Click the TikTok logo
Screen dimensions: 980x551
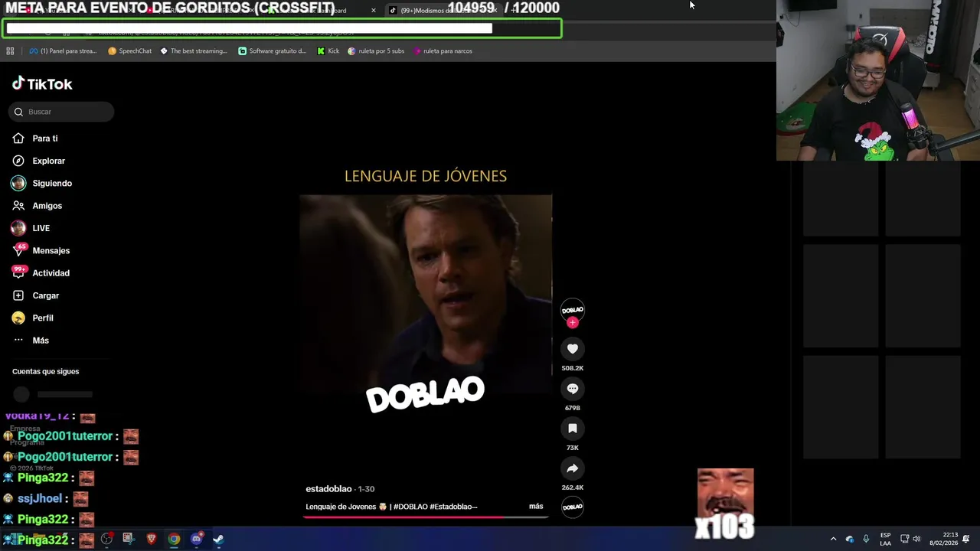click(x=42, y=83)
